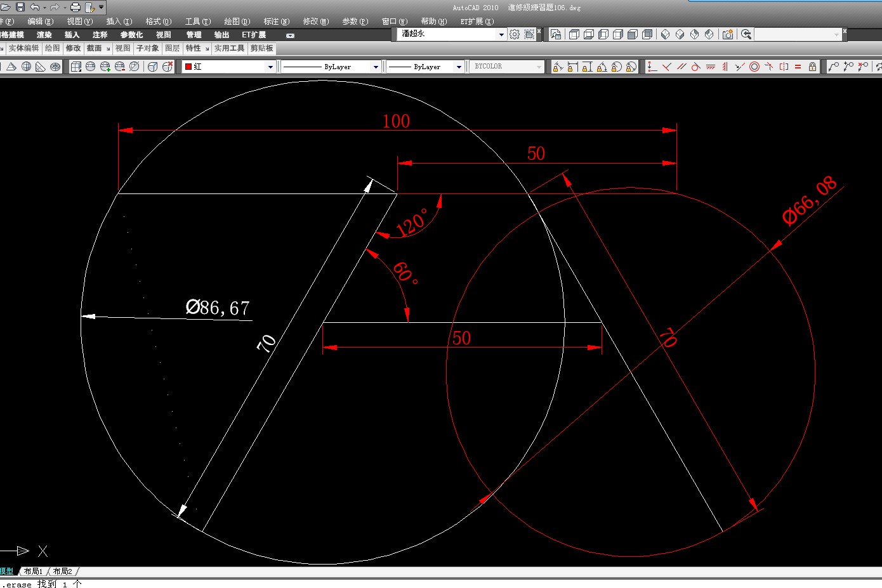Image resolution: width=882 pixels, height=588 pixels.
Task: Click the Ø66,08 diameter dimension text
Action: [810, 201]
